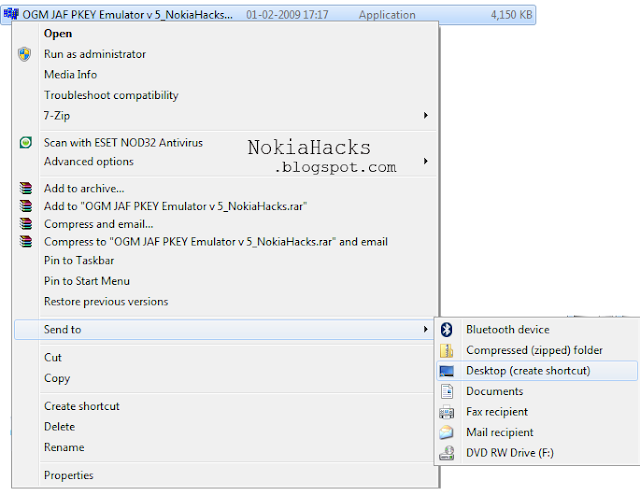Viewport: 640px width, 495px height.
Task: Choose Rename from the context menu
Action: coord(225,447)
